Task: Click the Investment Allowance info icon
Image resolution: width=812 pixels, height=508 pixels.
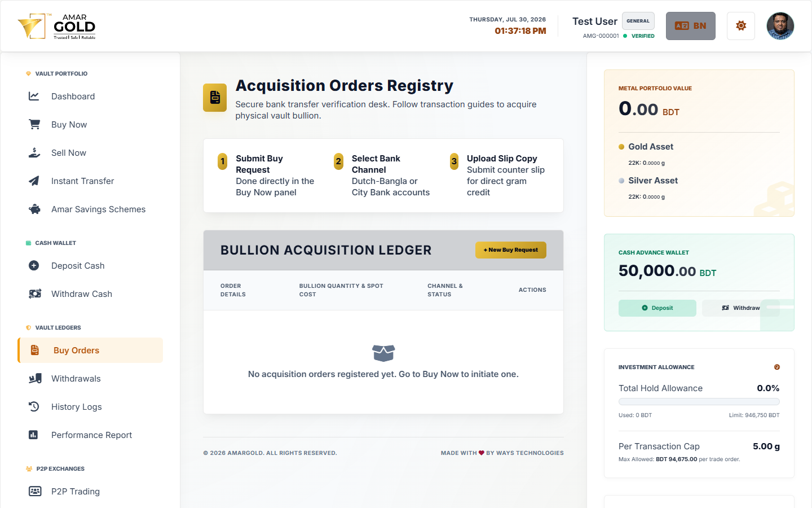Action: (x=777, y=367)
